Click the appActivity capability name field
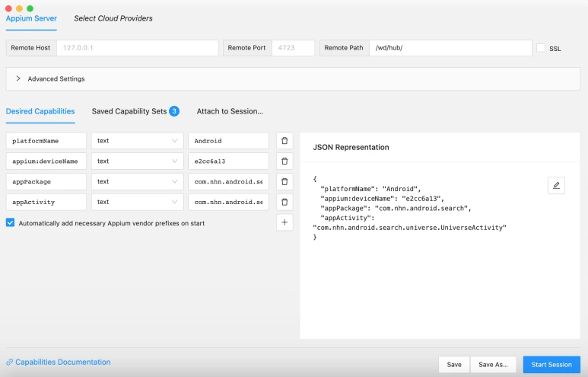 tap(46, 202)
